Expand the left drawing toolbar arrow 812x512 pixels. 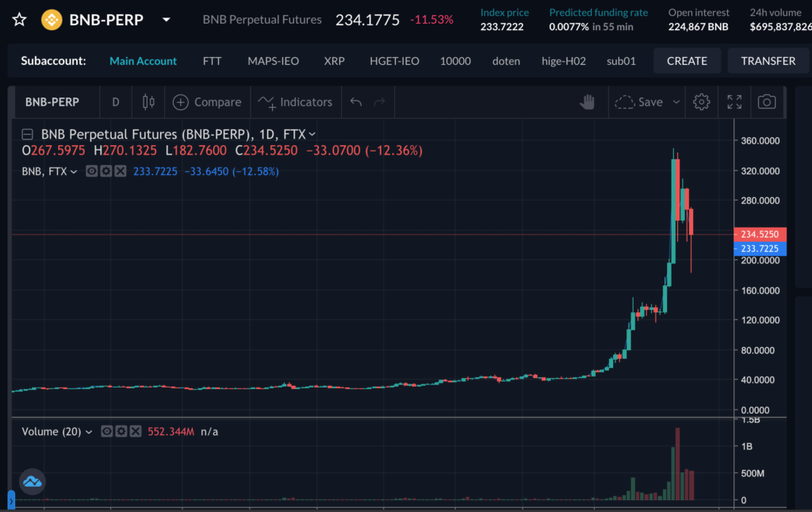tap(11, 501)
